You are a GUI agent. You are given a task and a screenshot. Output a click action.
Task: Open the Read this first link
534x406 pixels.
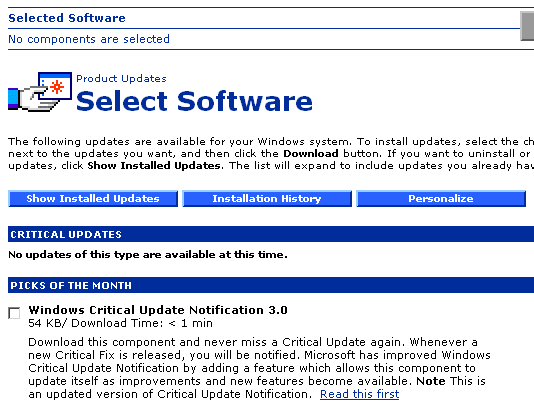pos(359,394)
